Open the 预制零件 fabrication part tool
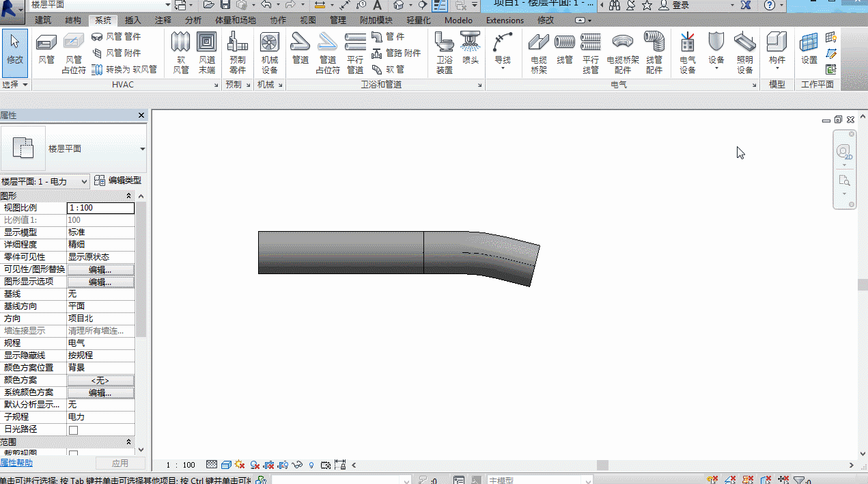868x484 pixels. (x=237, y=53)
